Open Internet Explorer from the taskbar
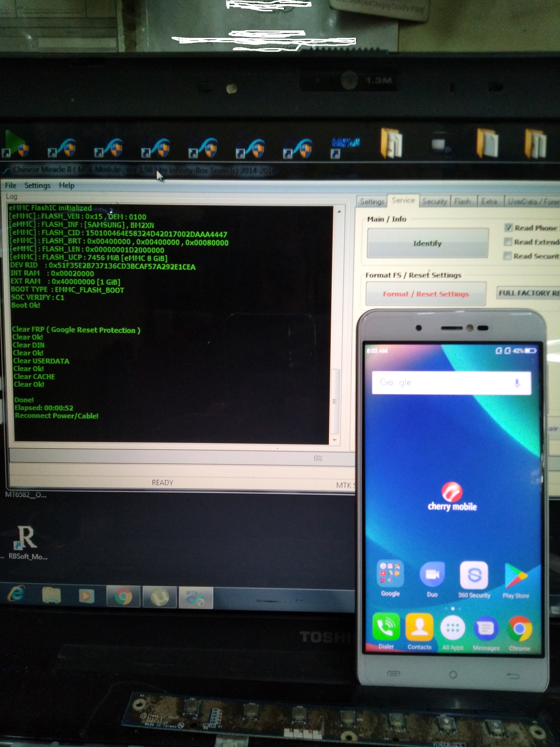The height and width of the screenshot is (747, 560). [x=16, y=594]
